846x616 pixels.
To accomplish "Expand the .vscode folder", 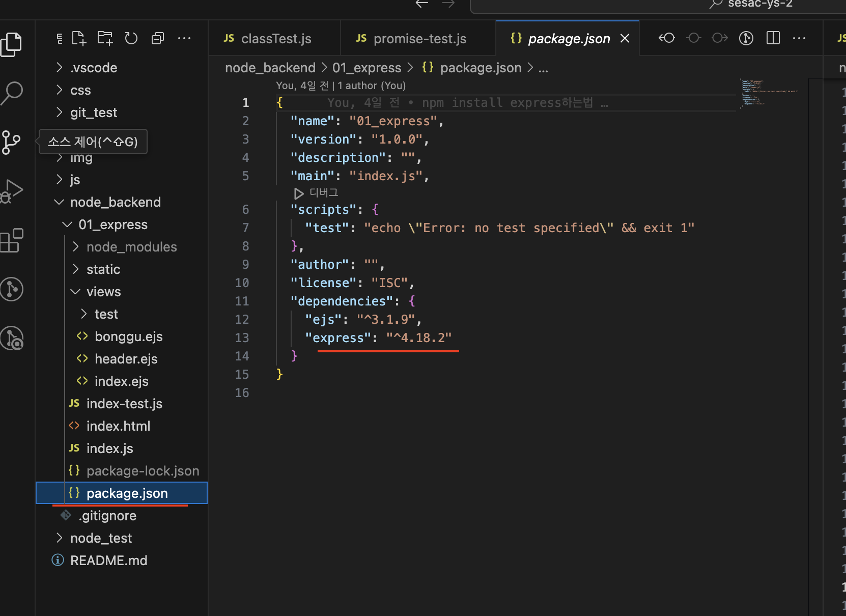I will [94, 67].
